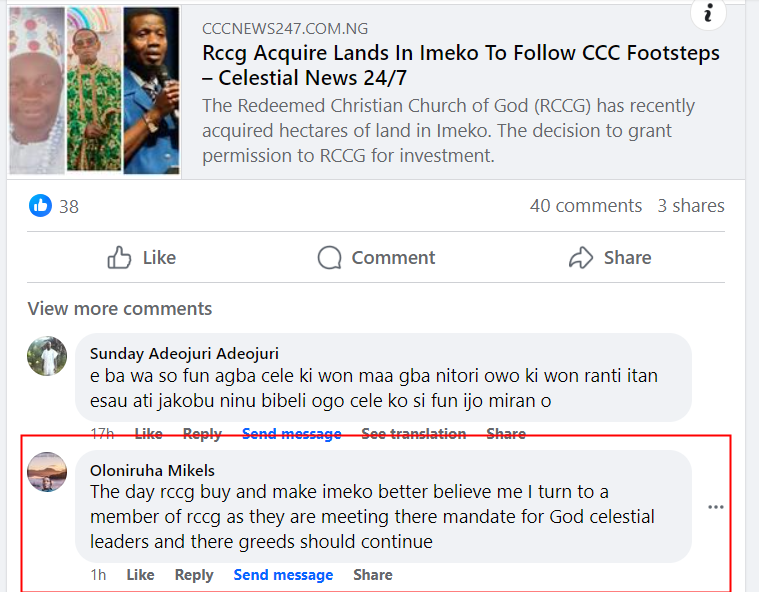The width and height of the screenshot is (759, 592).
Task: Click the Comment speech bubble button
Action: pyautogui.click(x=376, y=258)
